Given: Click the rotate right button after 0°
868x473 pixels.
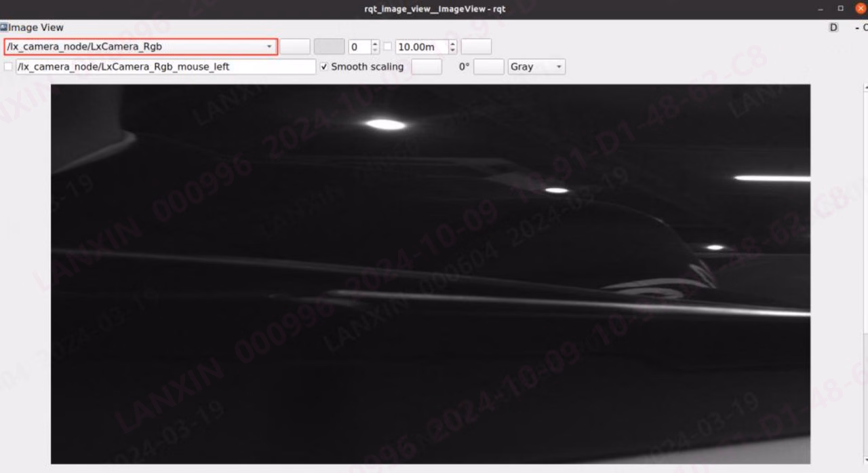Looking at the screenshot, I should click(x=489, y=67).
